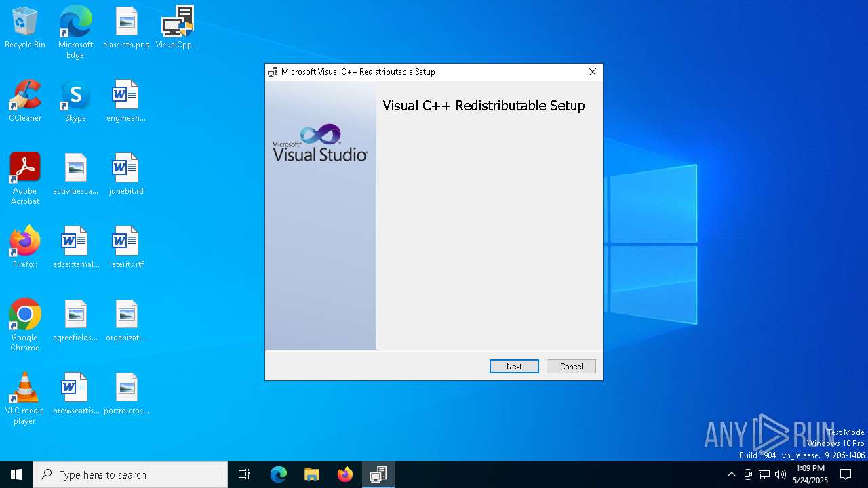Image resolution: width=868 pixels, height=488 pixels.
Task: Click the security camera tray icon
Action: coord(748,474)
